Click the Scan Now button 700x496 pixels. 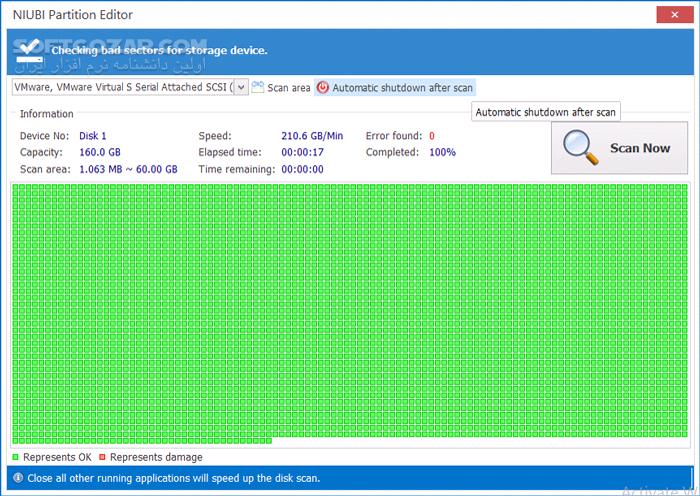pos(619,148)
